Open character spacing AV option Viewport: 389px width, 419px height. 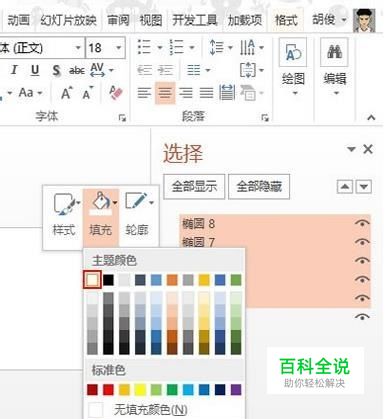[x=102, y=70]
